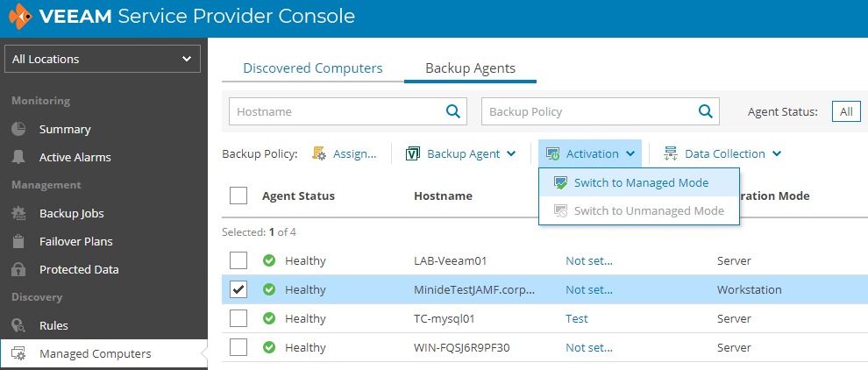Viewport: 868px width, 370px height.
Task: Click the Workstation operation mode cell
Action: point(749,289)
